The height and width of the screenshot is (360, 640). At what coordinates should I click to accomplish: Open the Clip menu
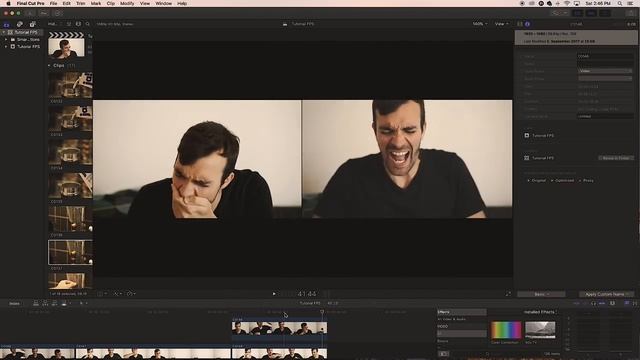tap(111, 3)
